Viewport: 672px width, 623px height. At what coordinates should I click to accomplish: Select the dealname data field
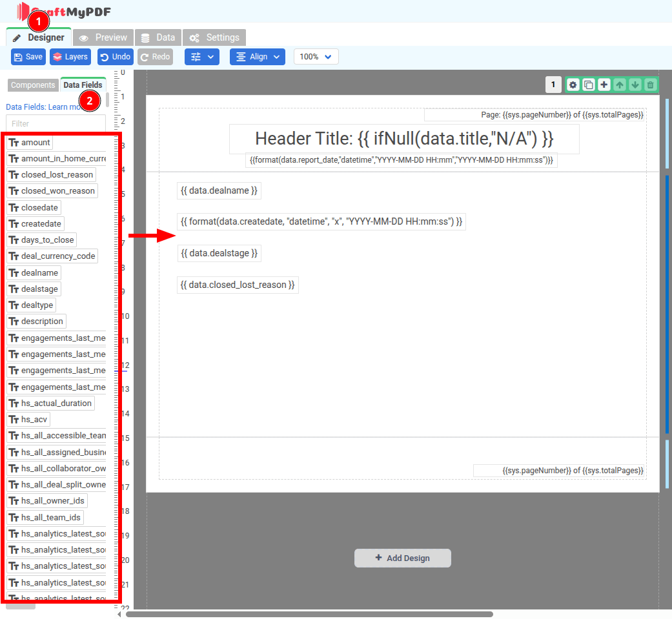(x=34, y=272)
